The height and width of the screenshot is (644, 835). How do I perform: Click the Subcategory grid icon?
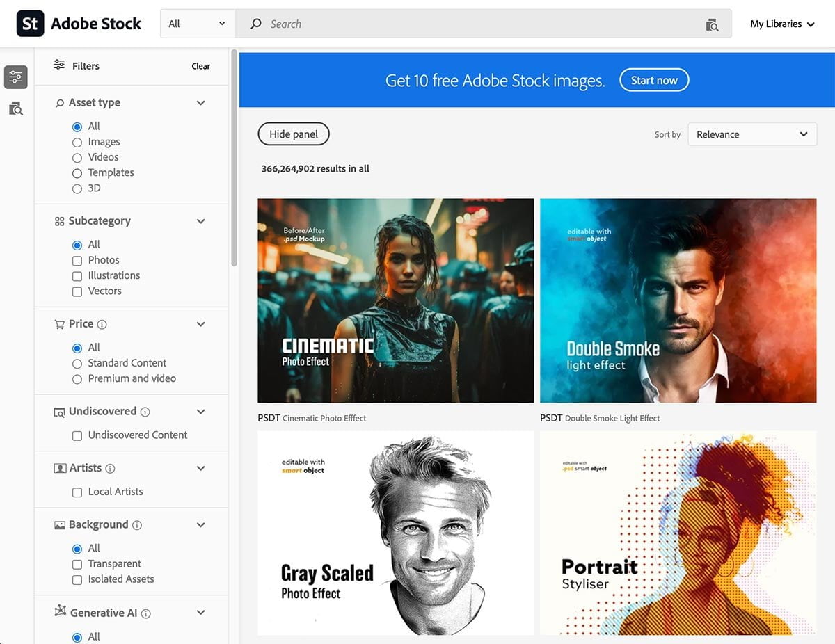tap(59, 221)
